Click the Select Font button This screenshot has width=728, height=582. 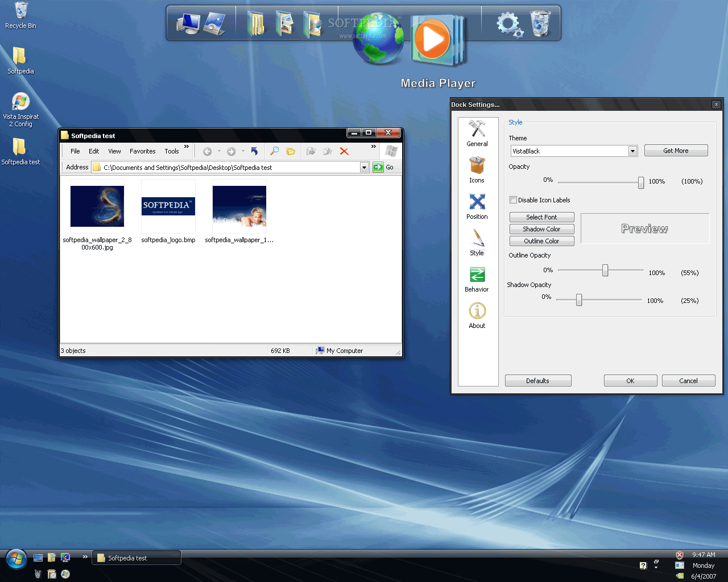click(x=541, y=217)
